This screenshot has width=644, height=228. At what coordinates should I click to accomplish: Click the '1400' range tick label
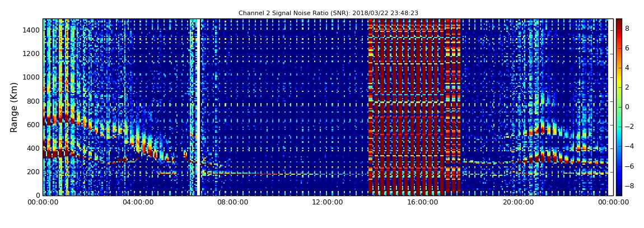point(32,30)
